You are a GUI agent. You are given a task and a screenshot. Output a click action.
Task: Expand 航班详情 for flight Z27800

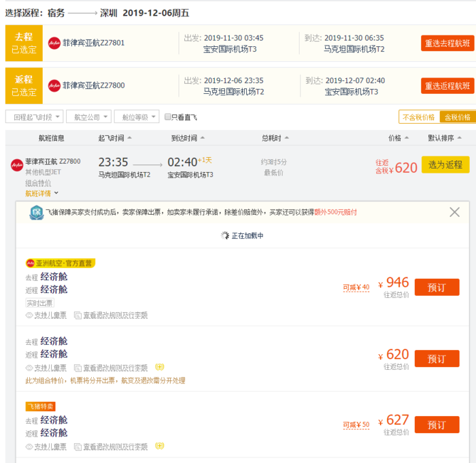point(41,193)
